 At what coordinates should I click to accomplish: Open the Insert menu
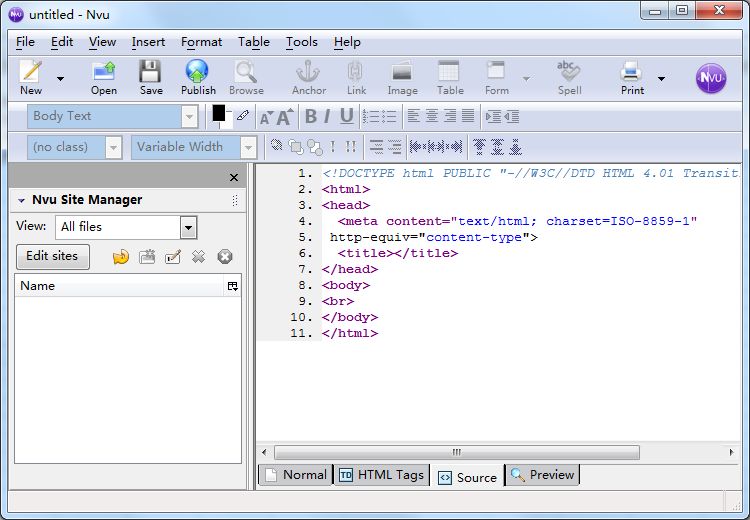coord(148,42)
